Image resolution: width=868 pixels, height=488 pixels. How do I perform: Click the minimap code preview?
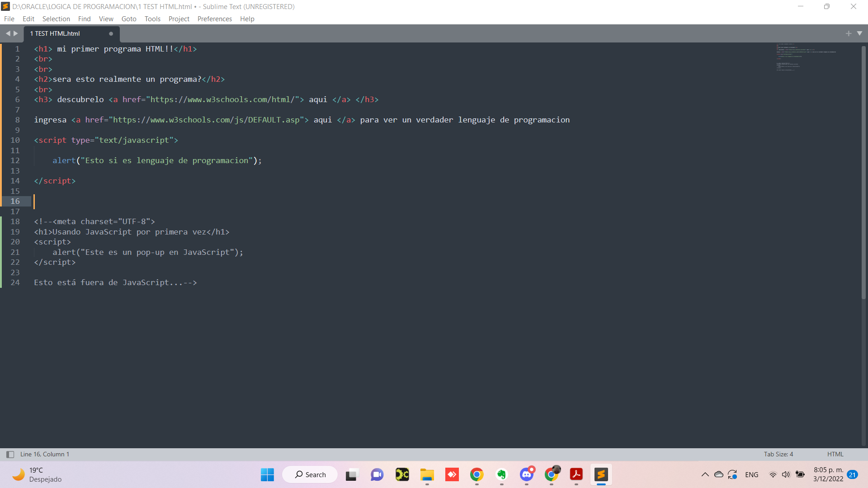point(807,57)
